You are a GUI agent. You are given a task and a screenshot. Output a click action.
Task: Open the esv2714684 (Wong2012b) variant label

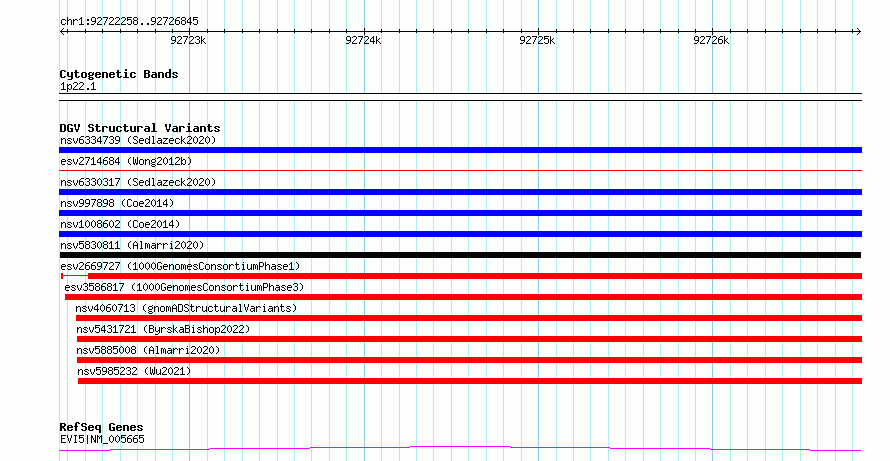pos(126,161)
